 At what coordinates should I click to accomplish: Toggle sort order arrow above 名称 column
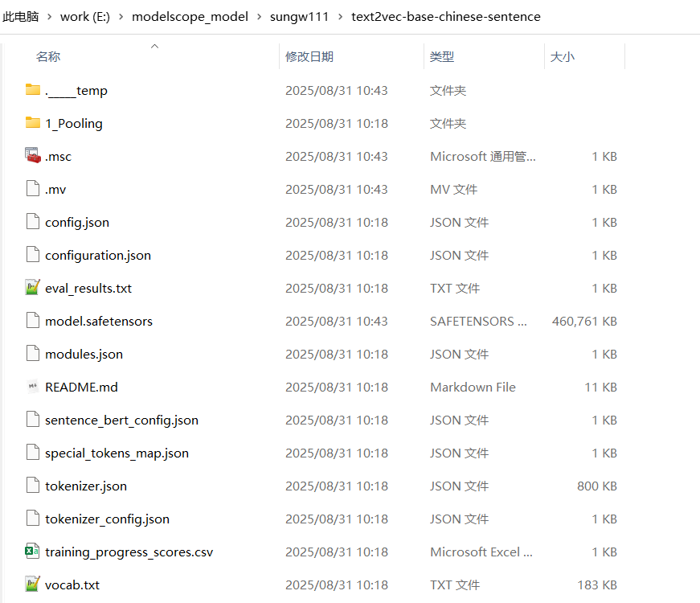point(155,46)
